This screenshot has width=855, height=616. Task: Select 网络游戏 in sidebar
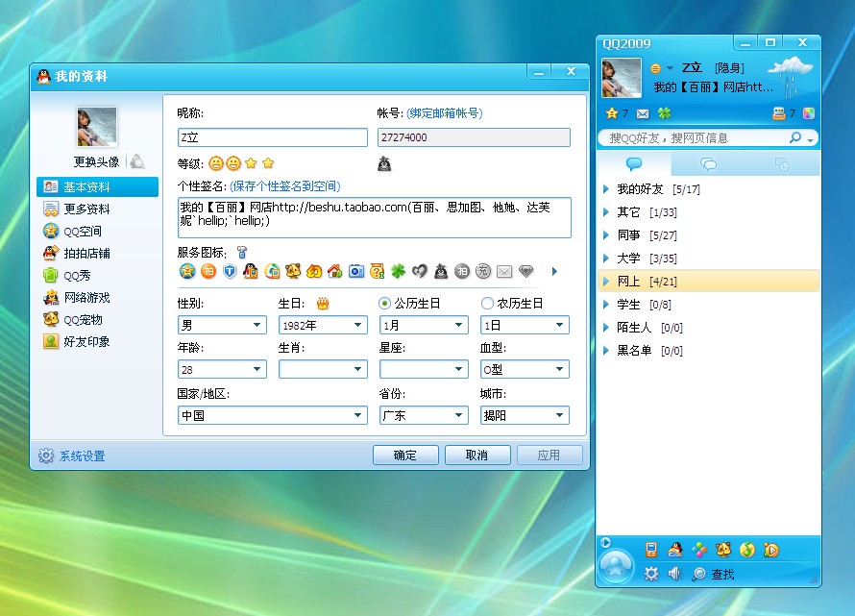[x=77, y=297]
